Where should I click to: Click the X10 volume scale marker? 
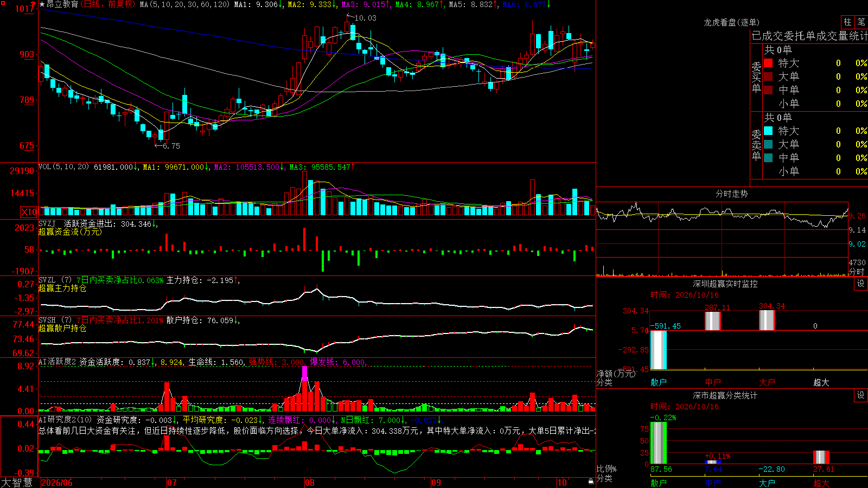(x=29, y=212)
